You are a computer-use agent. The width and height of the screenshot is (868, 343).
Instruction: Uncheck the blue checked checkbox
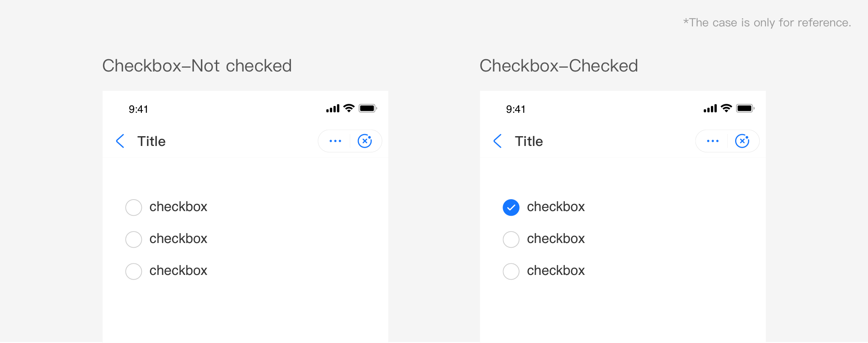511,207
